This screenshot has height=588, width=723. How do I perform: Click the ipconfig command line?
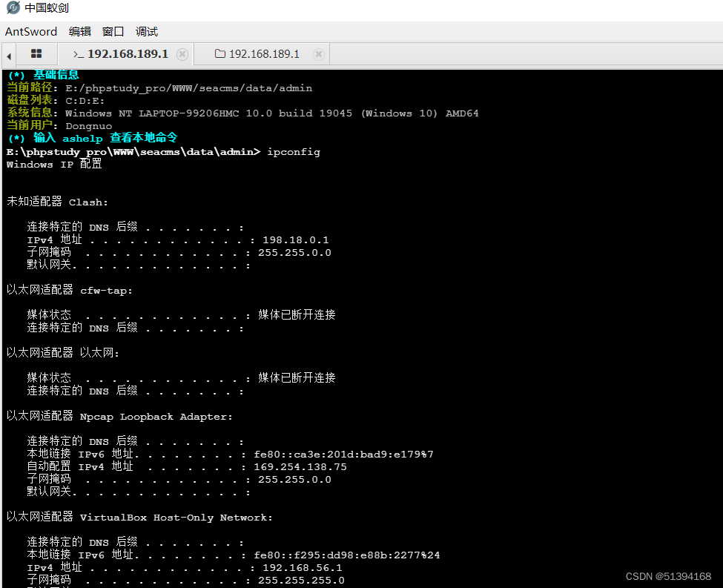(163, 152)
